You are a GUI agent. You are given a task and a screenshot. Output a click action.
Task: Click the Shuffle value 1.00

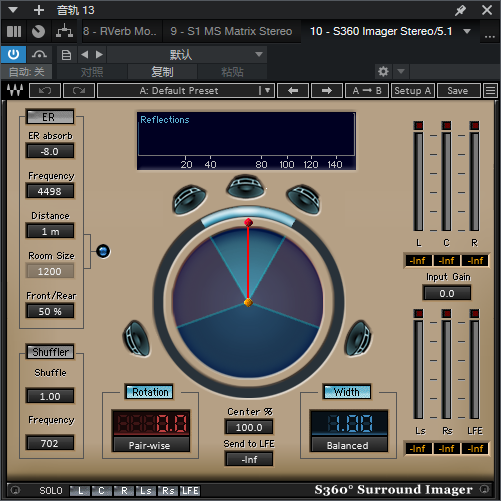(x=50, y=396)
